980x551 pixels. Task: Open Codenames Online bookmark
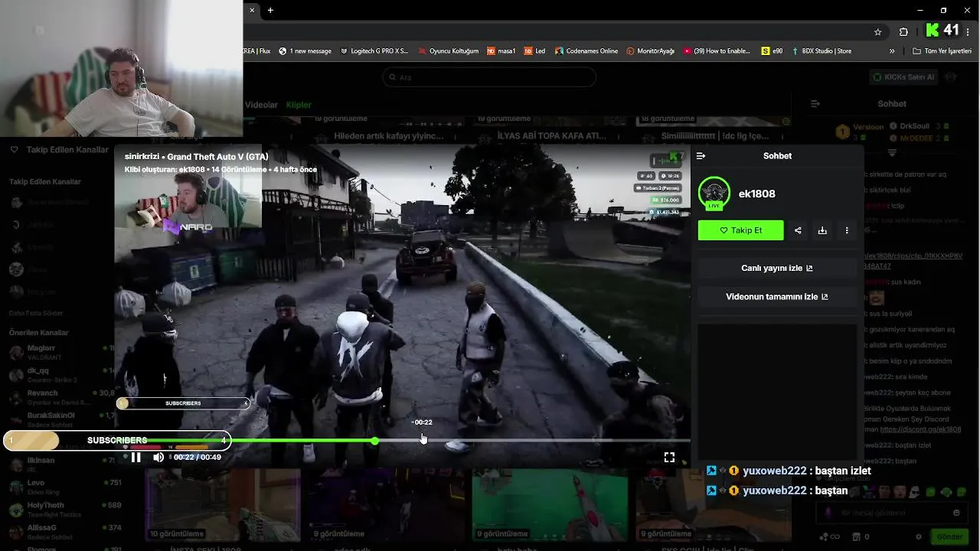(x=586, y=51)
